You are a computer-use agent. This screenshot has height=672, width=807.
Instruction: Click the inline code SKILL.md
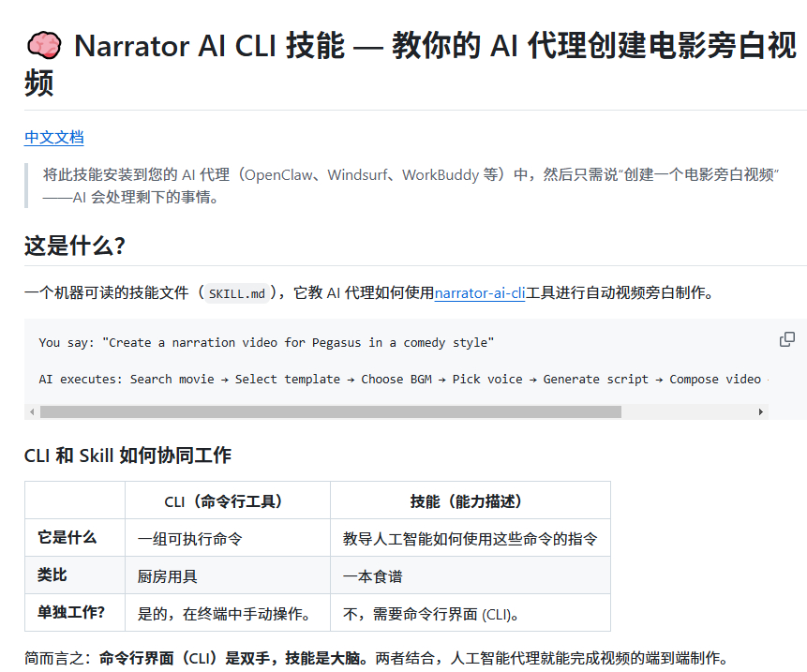[x=237, y=293]
